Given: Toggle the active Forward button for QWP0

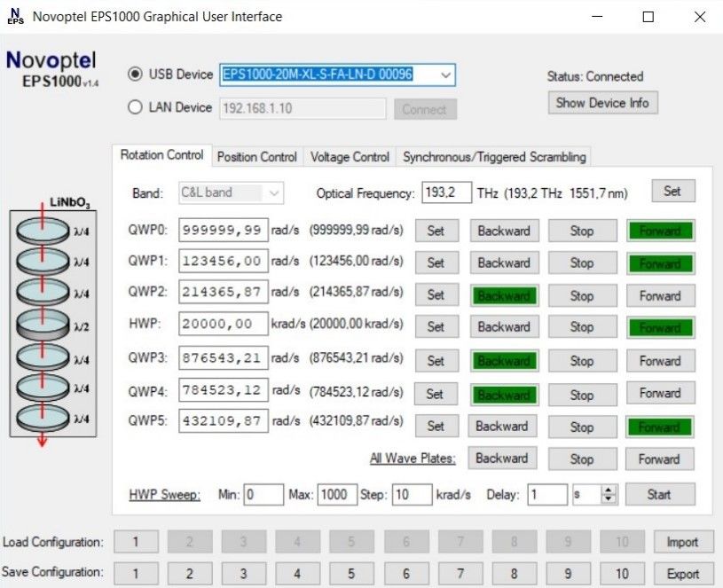Looking at the screenshot, I should [660, 231].
